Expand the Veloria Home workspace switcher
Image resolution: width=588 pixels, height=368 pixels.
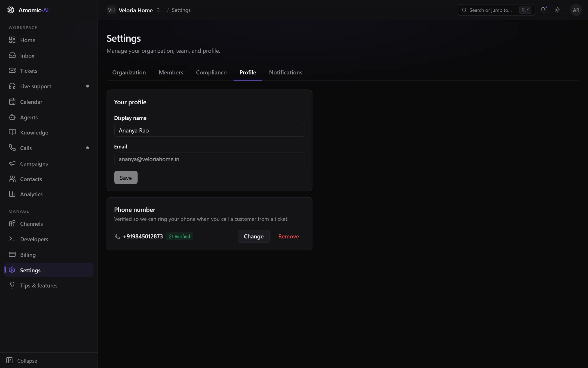[x=134, y=10]
